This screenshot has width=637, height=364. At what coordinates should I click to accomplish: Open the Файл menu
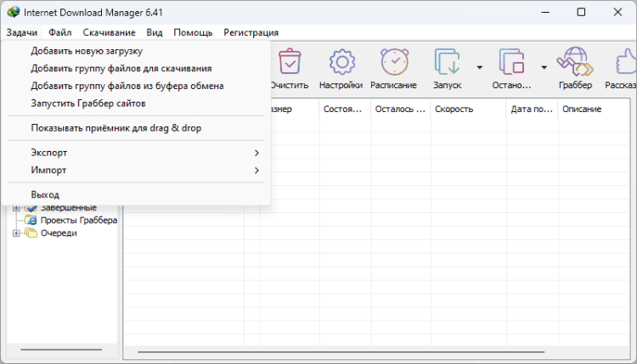(x=60, y=32)
